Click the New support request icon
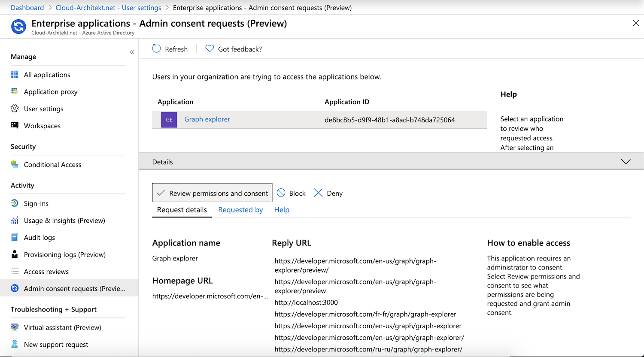The image size is (644, 357). pyautogui.click(x=15, y=344)
